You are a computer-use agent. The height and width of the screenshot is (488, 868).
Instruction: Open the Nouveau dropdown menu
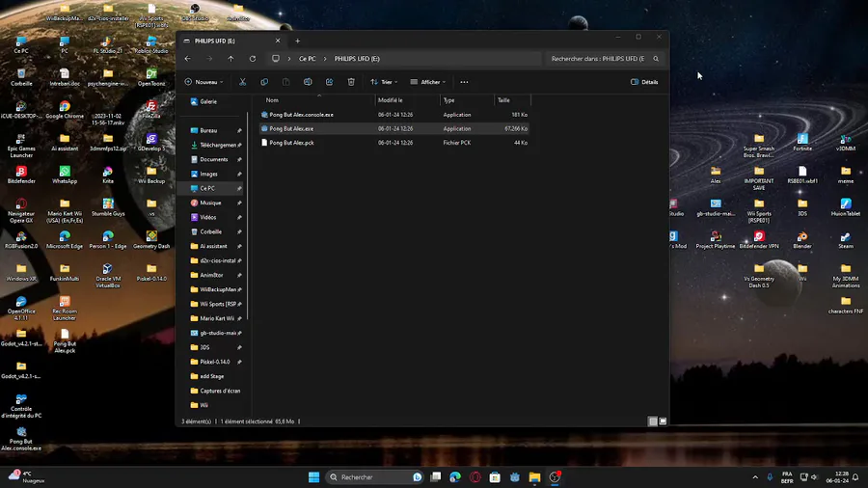[203, 82]
